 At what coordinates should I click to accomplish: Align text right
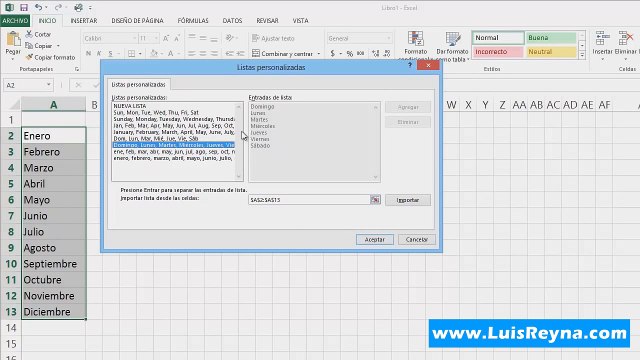coord(214,53)
